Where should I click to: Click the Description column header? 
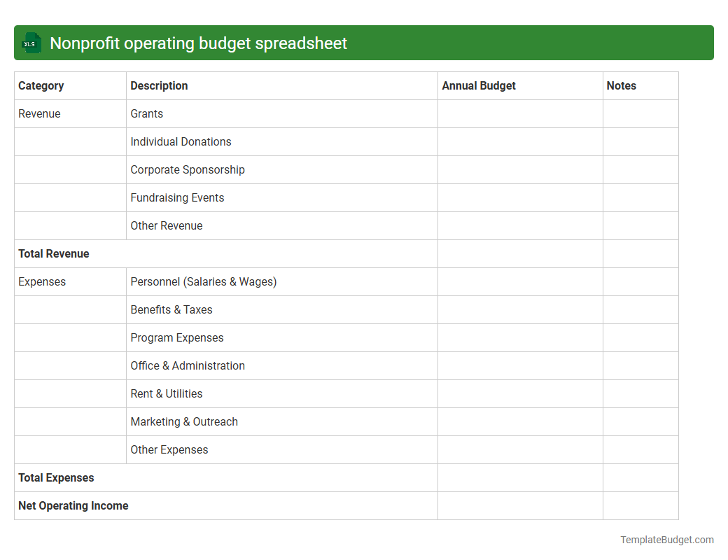[x=159, y=85]
